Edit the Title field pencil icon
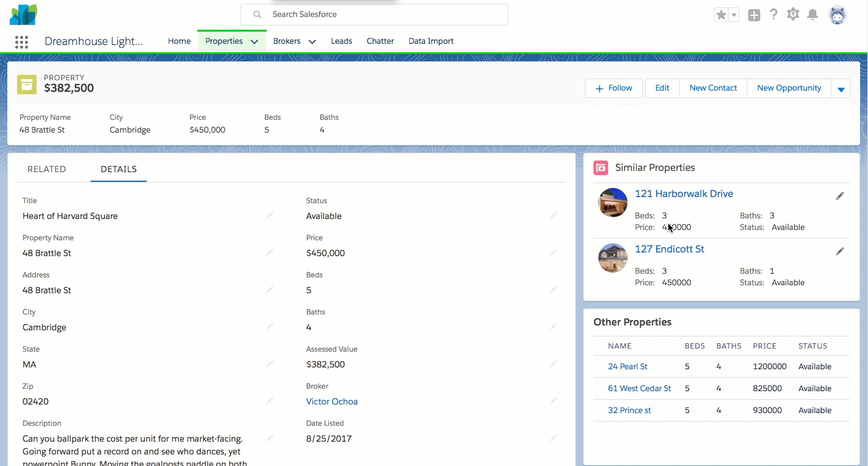Image resolution: width=868 pixels, height=466 pixels. point(270,215)
